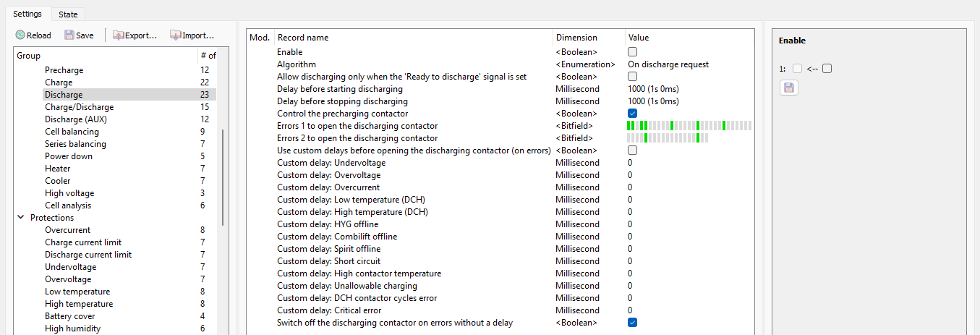Click the Import icon

click(x=175, y=35)
